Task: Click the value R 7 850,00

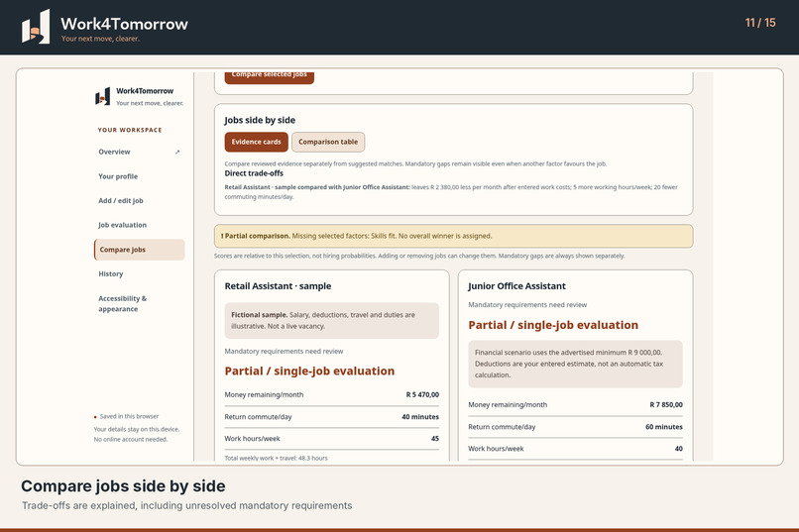Action: [666, 405]
